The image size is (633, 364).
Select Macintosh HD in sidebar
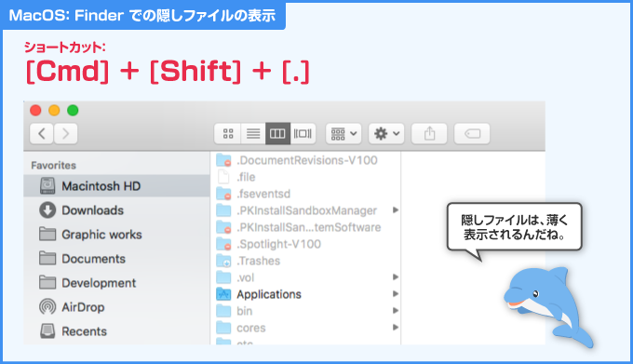tap(116, 186)
